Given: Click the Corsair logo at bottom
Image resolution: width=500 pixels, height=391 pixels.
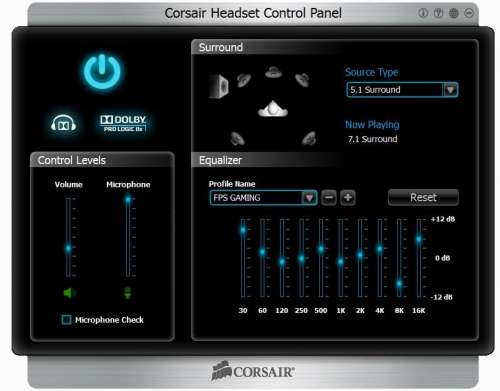Looking at the screenshot, I should [x=253, y=371].
